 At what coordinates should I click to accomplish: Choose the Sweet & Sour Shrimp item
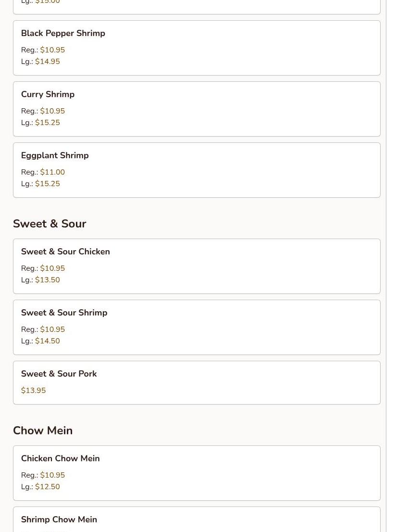coord(197,328)
